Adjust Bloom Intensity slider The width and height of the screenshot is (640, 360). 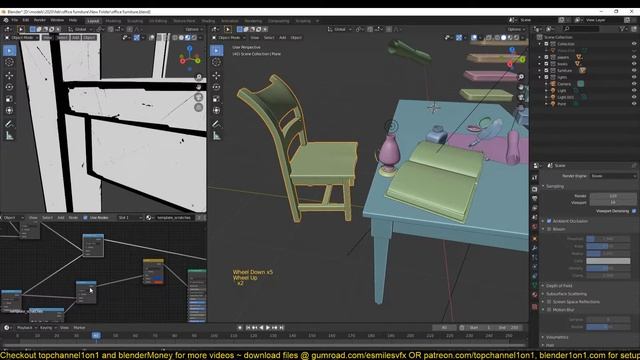click(608, 268)
